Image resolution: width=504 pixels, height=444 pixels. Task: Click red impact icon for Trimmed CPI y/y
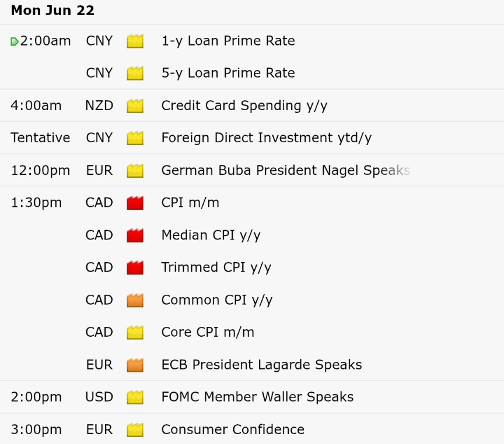pyautogui.click(x=135, y=268)
